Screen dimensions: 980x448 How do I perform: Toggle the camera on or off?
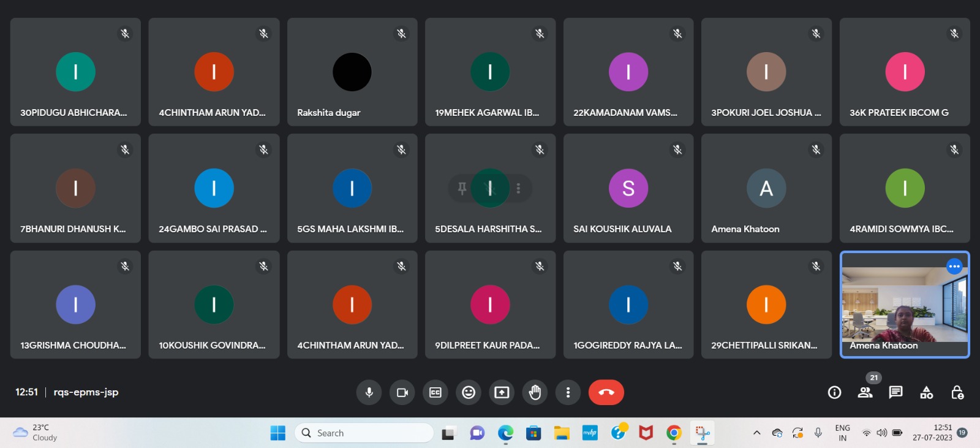(402, 392)
